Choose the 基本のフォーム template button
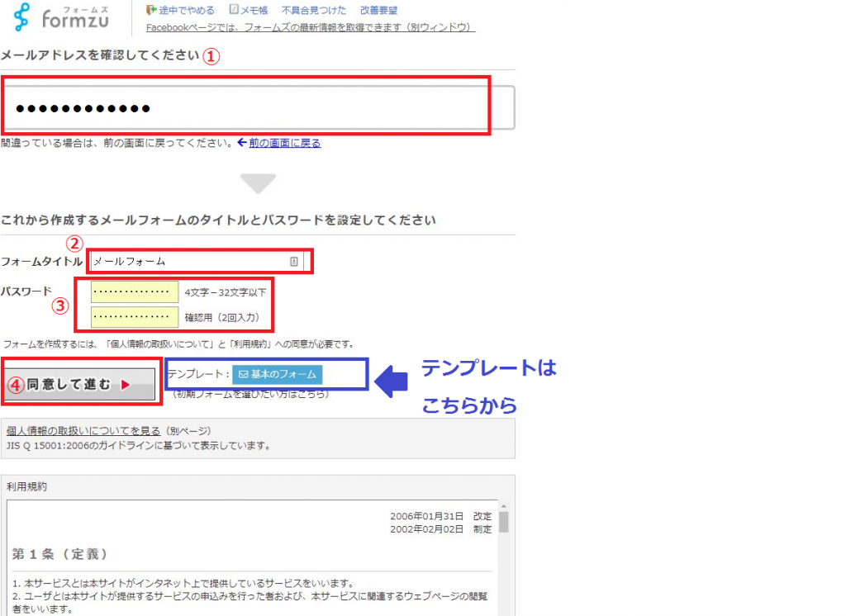The height and width of the screenshot is (616, 846). [277, 374]
